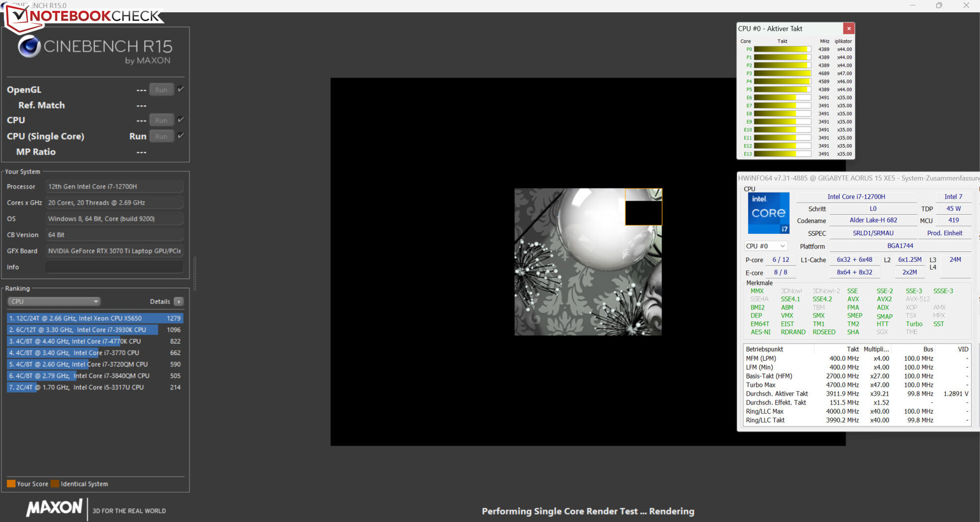The image size is (980, 522).
Task: Click the E13 core clock bar
Action: (x=782, y=154)
